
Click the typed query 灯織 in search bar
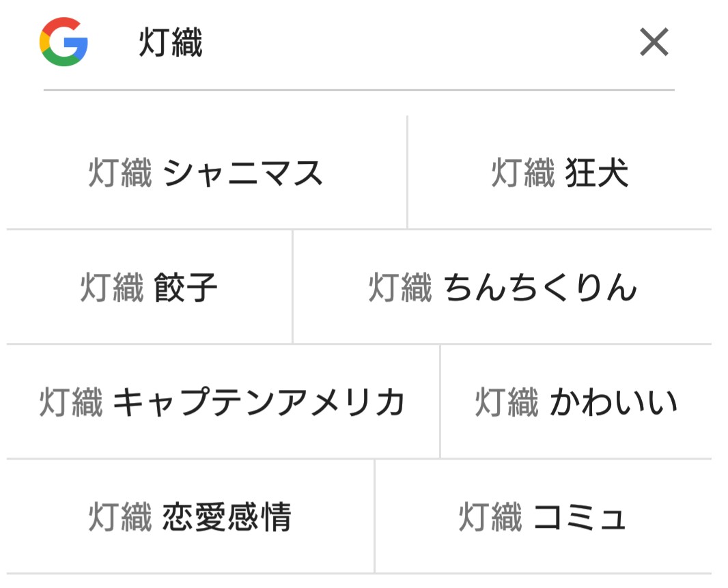[171, 44]
